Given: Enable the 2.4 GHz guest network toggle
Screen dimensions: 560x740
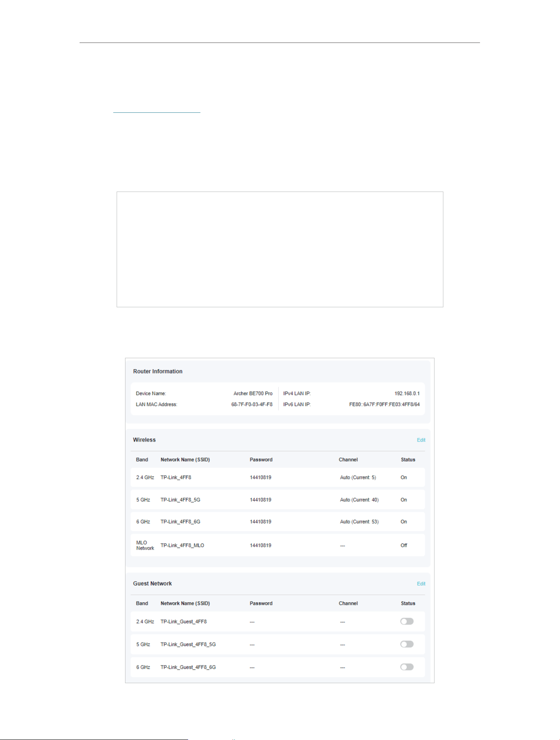Looking at the screenshot, I should (x=407, y=621).
